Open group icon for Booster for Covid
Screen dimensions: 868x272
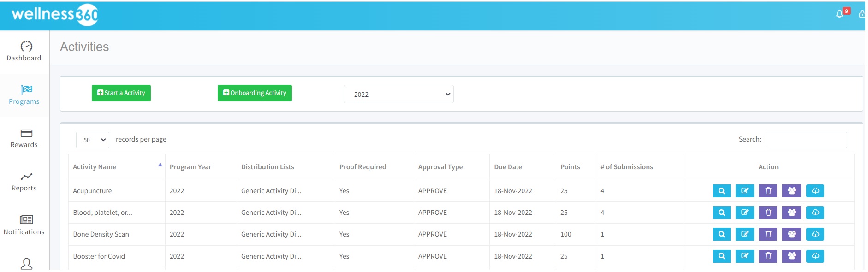(791, 256)
